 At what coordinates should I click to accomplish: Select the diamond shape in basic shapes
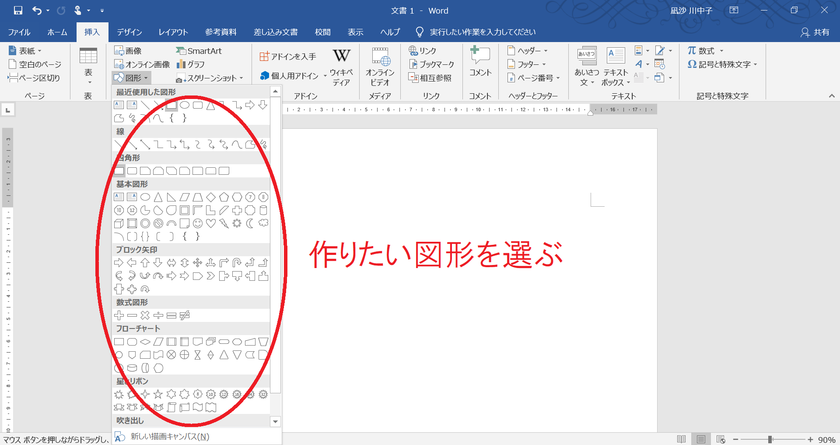(x=211, y=197)
